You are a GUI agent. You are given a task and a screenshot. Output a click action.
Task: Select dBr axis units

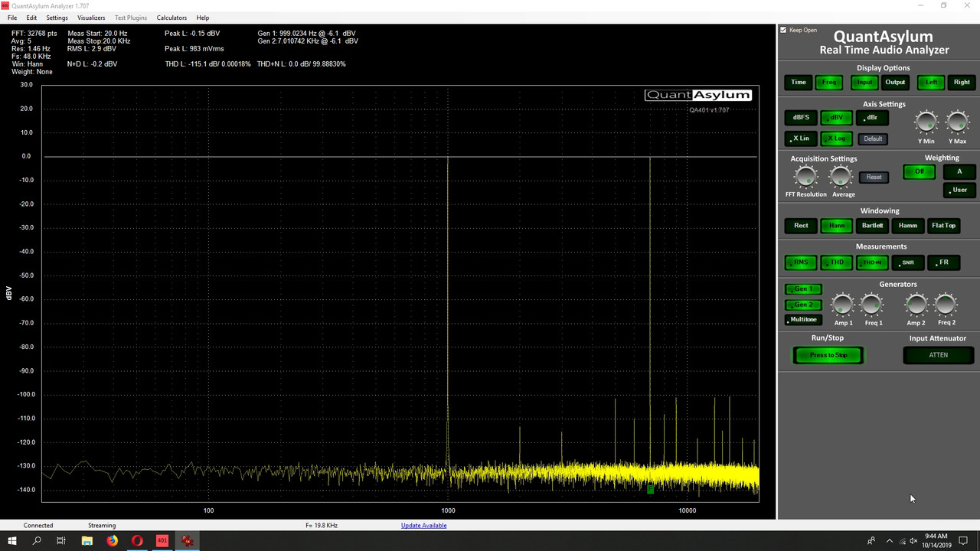click(x=872, y=118)
